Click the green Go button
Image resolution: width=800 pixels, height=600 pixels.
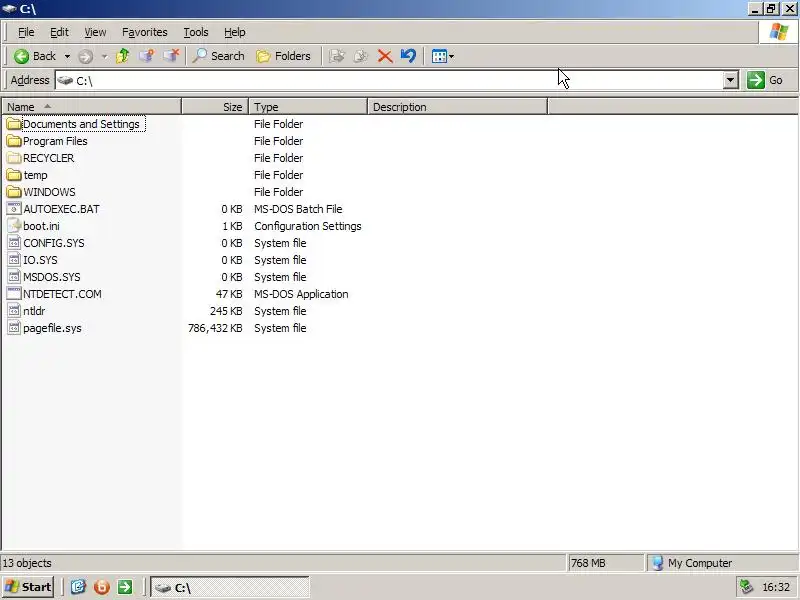pos(765,80)
